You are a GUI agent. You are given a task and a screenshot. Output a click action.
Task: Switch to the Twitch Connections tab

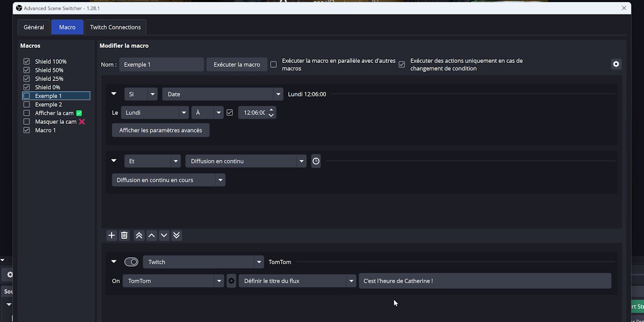tap(115, 27)
